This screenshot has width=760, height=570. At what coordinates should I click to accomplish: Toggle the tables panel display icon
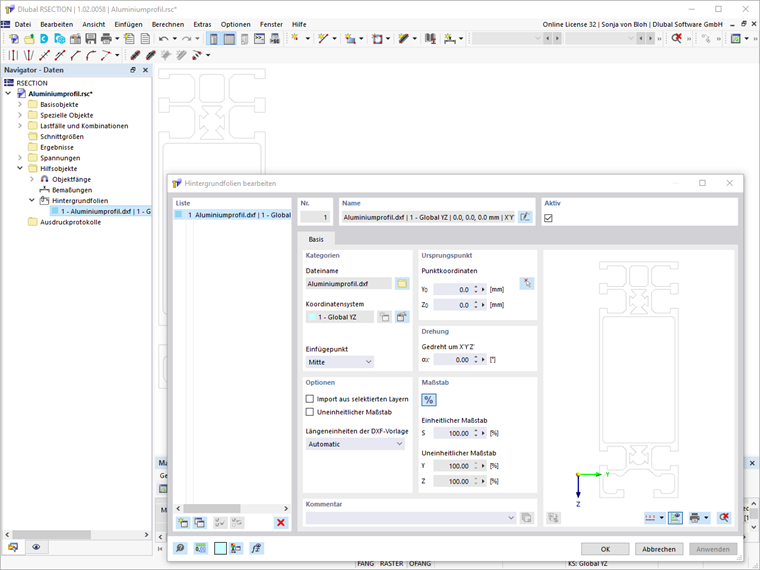229,39
